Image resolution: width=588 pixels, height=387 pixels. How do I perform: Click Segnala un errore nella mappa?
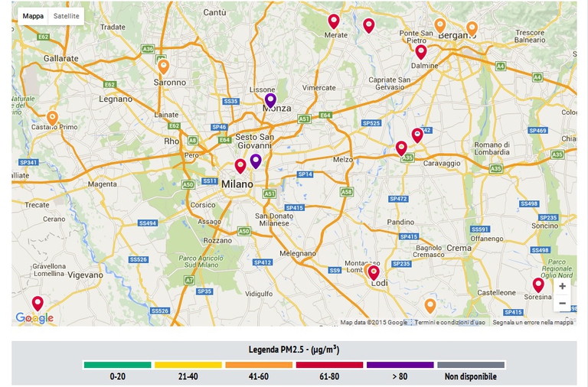[532, 322]
